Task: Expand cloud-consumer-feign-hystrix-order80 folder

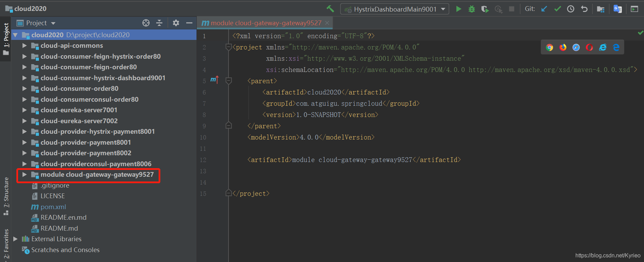Action: tap(24, 57)
